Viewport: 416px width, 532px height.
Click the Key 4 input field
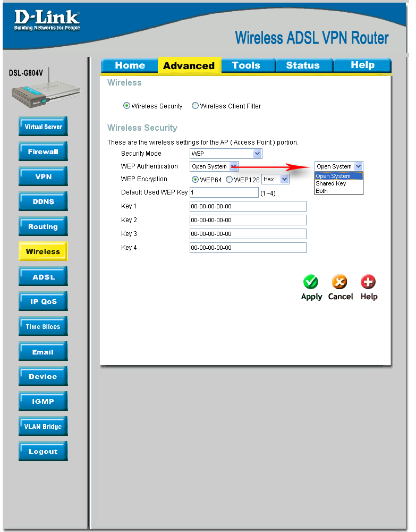pyautogui.click(x=248, y=248)
